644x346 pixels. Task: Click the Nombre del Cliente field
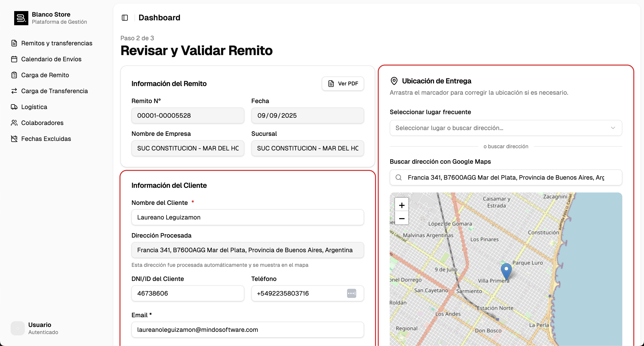tap(247, 217)
